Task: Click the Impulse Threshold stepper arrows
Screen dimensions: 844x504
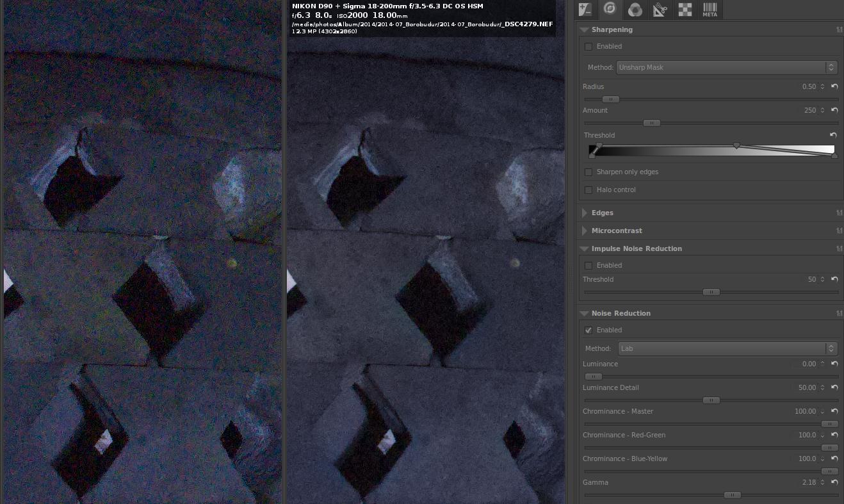Action: click(x=823, y=279)
